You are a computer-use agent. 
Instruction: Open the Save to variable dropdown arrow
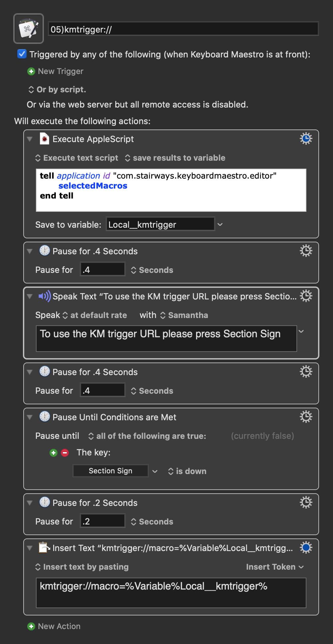pos(220,224)
